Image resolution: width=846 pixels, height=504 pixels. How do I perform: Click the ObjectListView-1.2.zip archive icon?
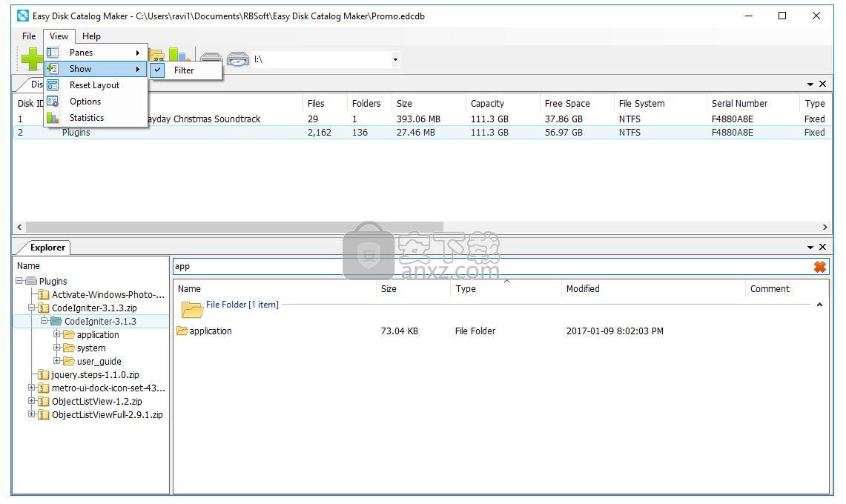pyautogui.click(x=44, y=402)
